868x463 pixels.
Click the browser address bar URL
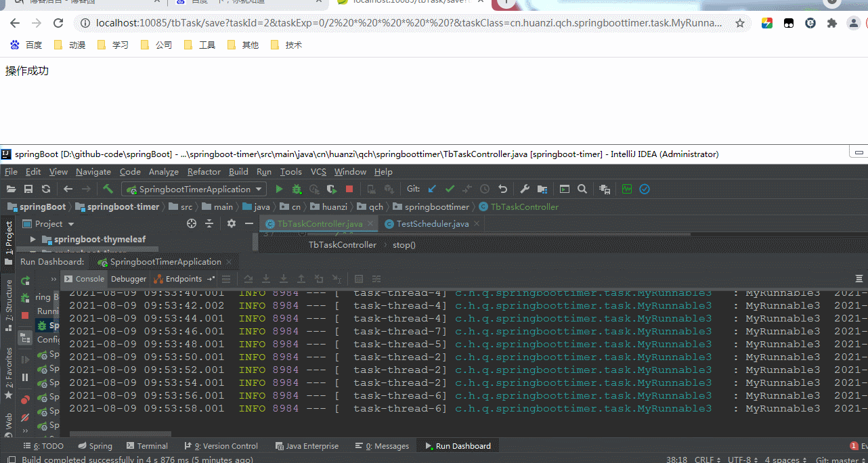click(x=409, y=23)
